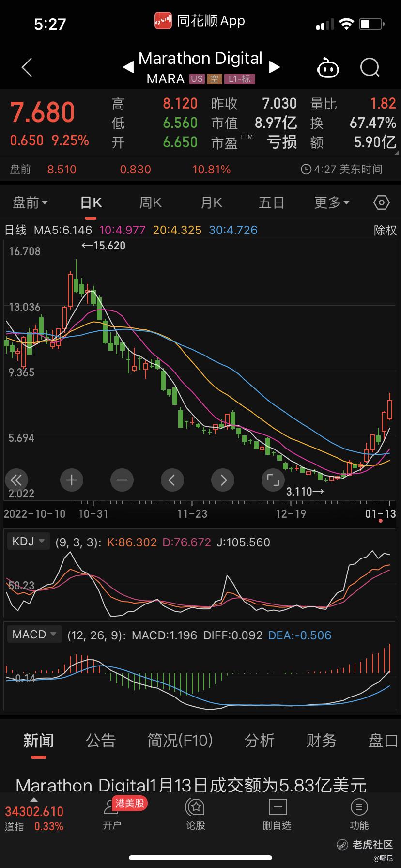The image size is (401, 868).
Task: Jump to earliest data double-arrow button
Action: pos(16,480)
